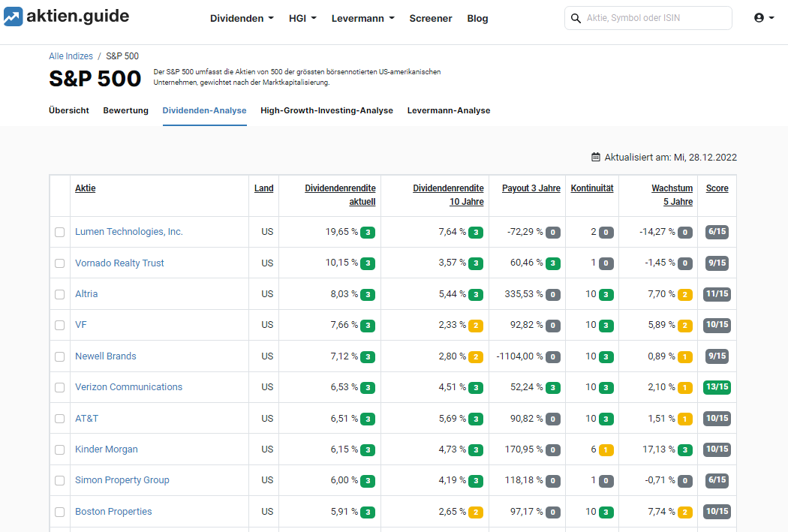This screenshot has height=532, width=788.
Task: Open Screener in top navigation
Action: pos(431,18)
